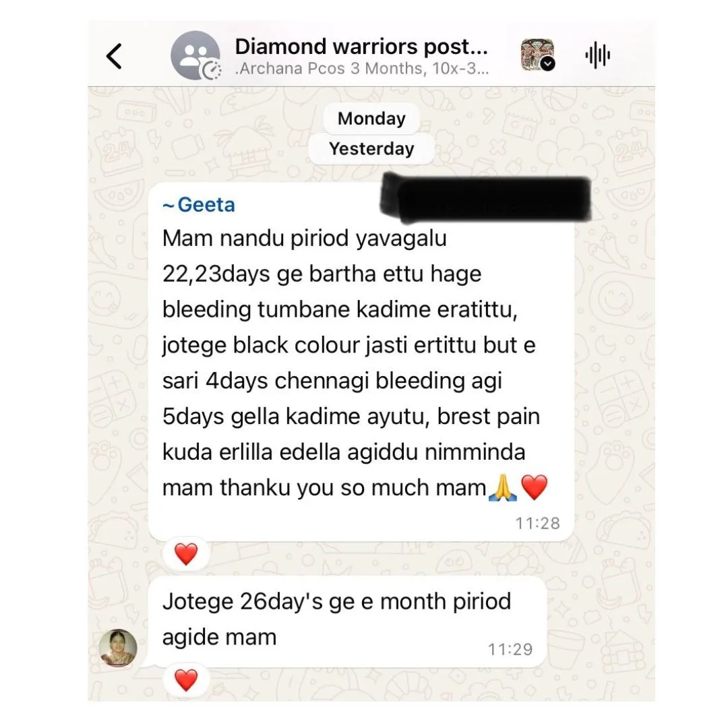Open the ~Geeta sender name
The width and height of the screenshot is (728, 728).
[x=199, y=205]
